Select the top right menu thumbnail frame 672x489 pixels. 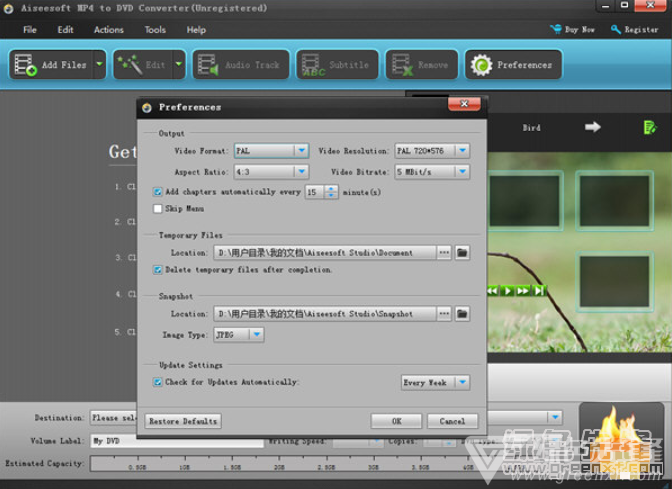[615, 201]
